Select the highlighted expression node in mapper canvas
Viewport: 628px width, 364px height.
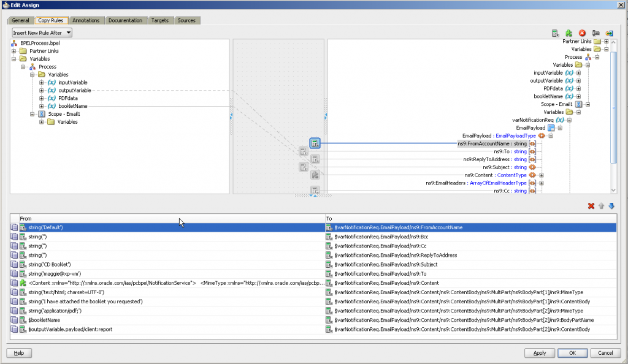(x=315, y=143)
